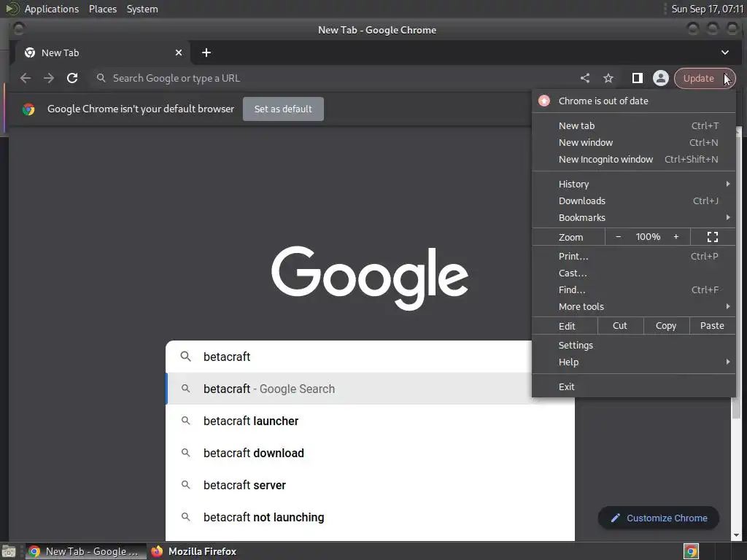Open the tab search dropdown chevron
Image resolution: width=747 pixels, height=560 pixels.
724,52
